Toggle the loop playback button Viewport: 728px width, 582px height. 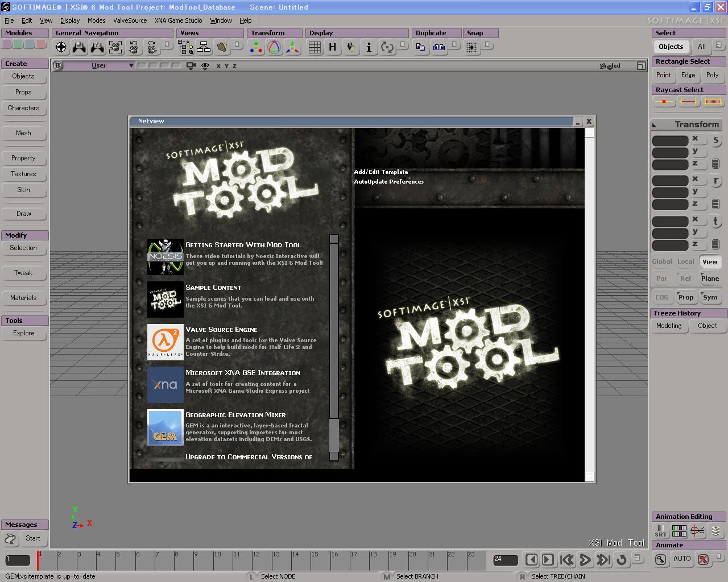[622, 560]
